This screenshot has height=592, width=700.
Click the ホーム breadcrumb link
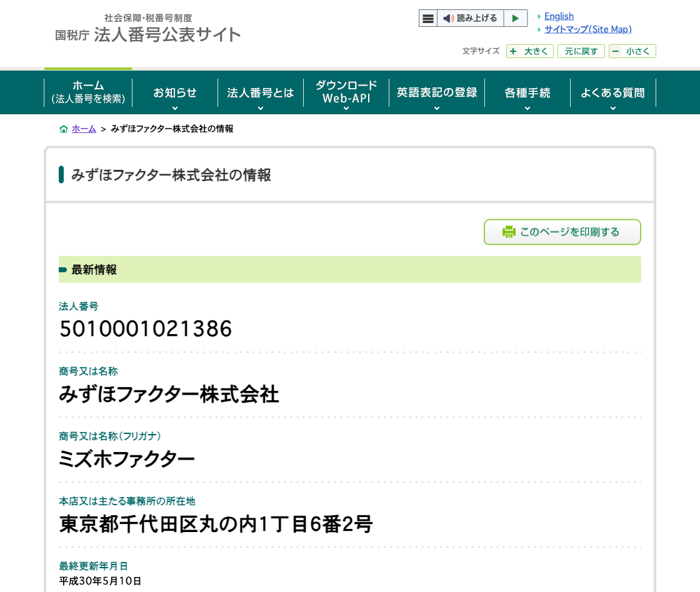(x=84, y=129)
